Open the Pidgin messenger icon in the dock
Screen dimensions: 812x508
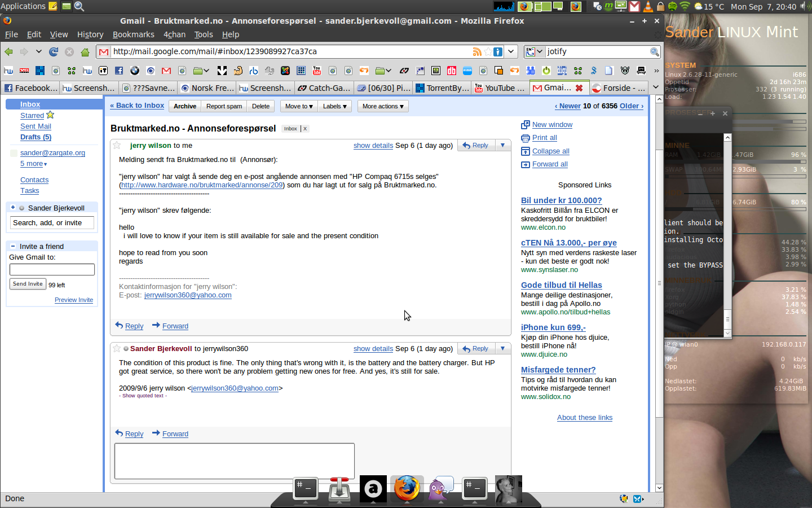[441, 489]
